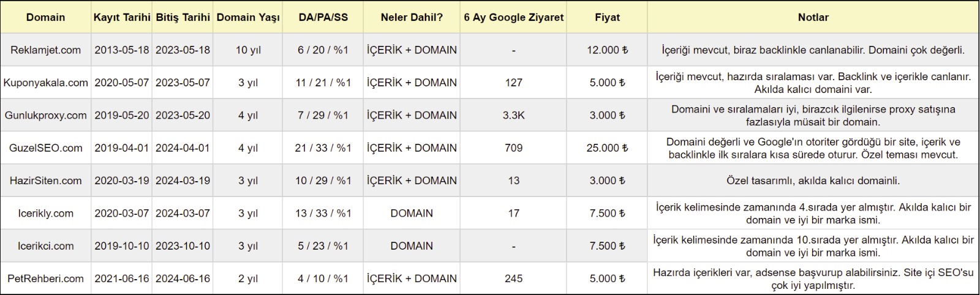Select the Icerikly.com domain cell
Screen dimensions: 980x295
[45, 213]
